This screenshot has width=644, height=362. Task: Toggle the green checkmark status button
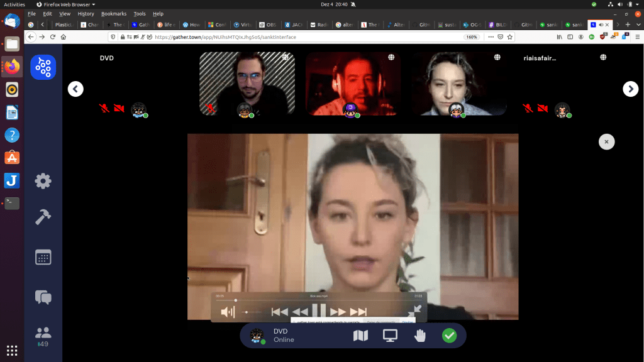(449, 336)
